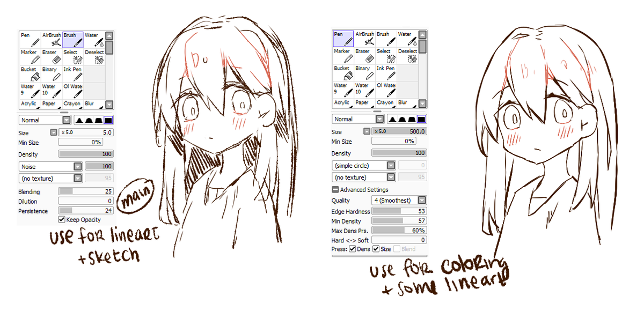Select Eraser tool in right tool panel
This screenshot has height=311, width=644.
[365, 55]
